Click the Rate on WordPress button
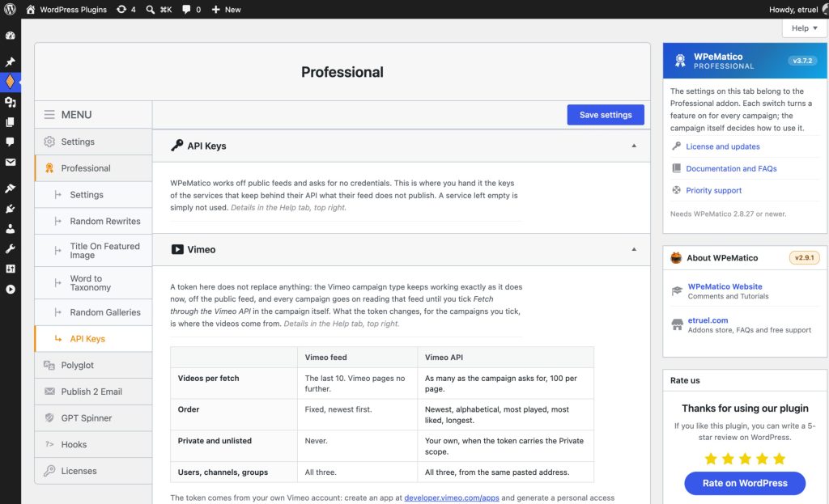The width and height of the screenshot is (829, 504). tap(745, 483)
